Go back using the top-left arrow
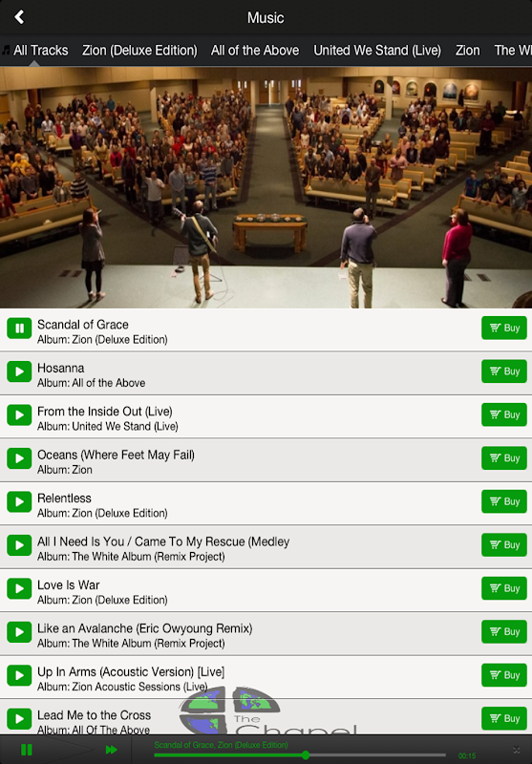The height and width of the screenshot is (764, 532). [19, 17]
